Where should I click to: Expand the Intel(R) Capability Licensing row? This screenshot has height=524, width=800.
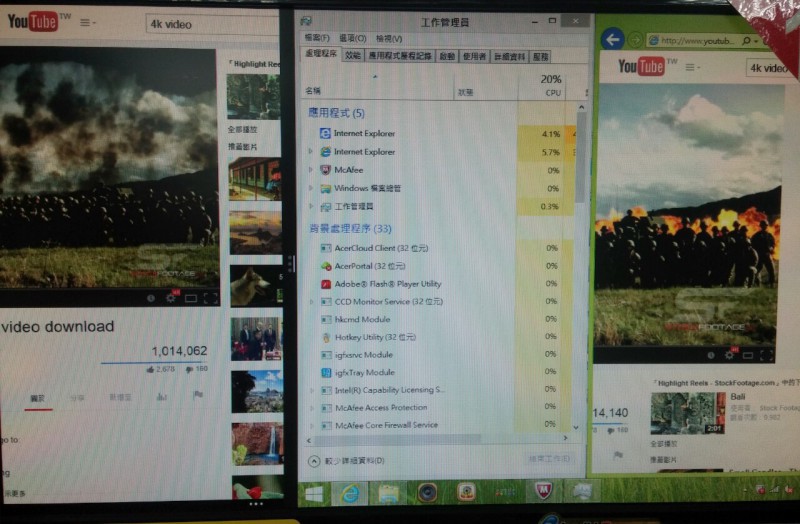[x=312, y=390]
